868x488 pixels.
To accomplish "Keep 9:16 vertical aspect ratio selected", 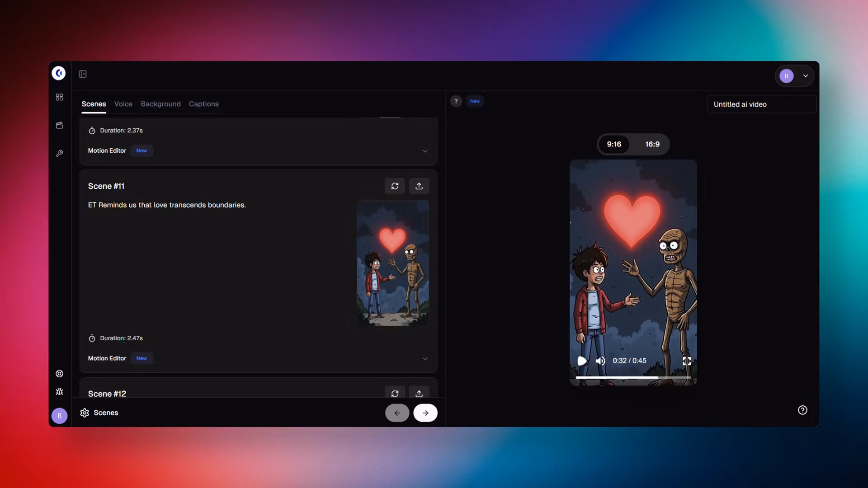I will (x=614, y=144).
